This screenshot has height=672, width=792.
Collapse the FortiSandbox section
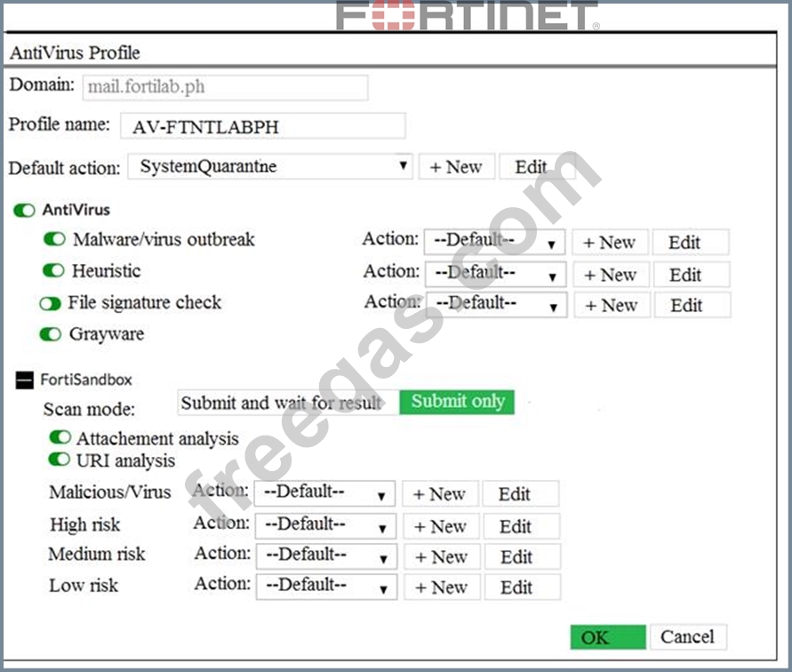25,380
